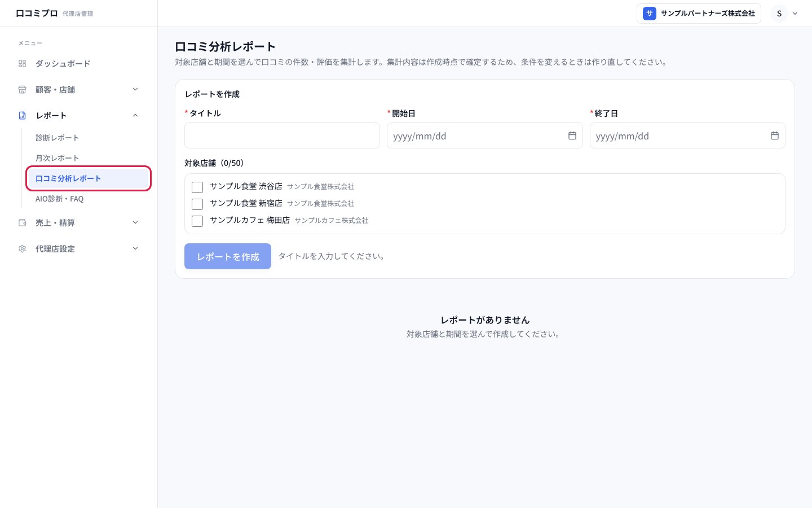
Task: Click the store icon beside 顧客・店舗
Action: coord(23,90)
